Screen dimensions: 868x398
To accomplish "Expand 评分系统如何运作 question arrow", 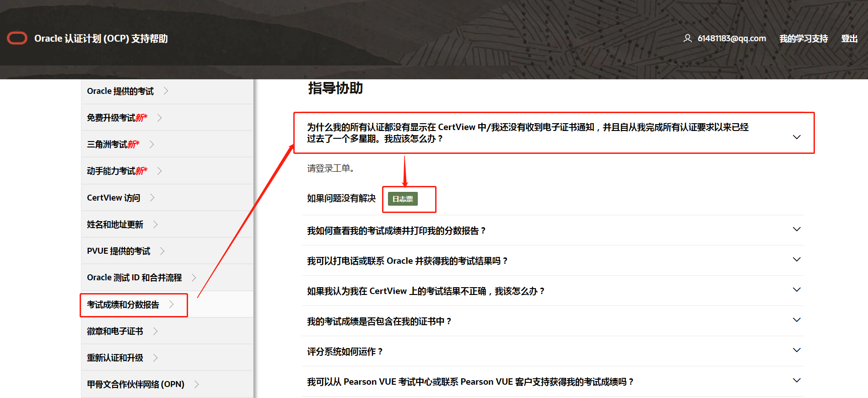I will click(797, 350).
